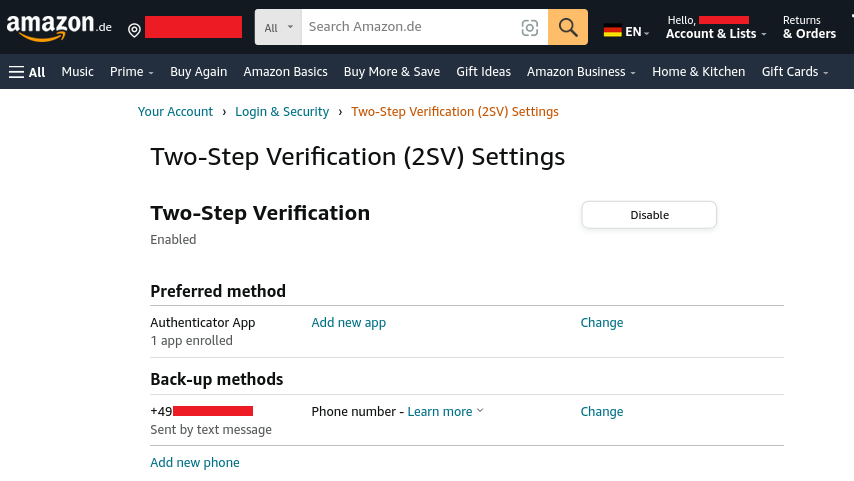Change the Authenticator App preferred method
This screenshot has height=481, width=854.
click(x=601, y=323)
